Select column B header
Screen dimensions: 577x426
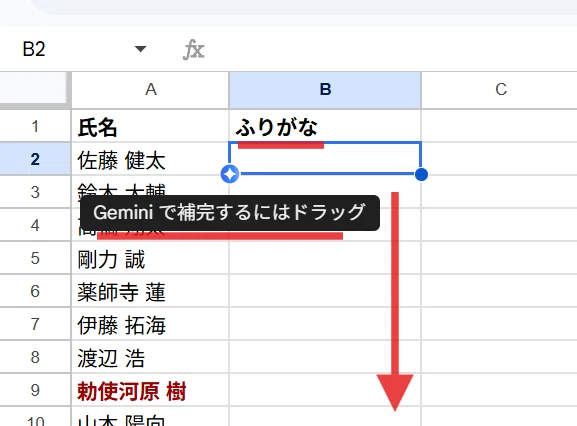325,89
